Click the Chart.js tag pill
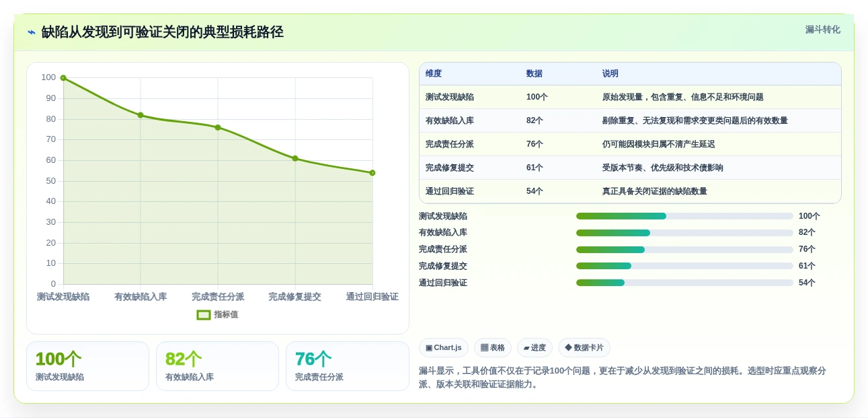This screenshot has height=418, width=868. click(444, 347)
